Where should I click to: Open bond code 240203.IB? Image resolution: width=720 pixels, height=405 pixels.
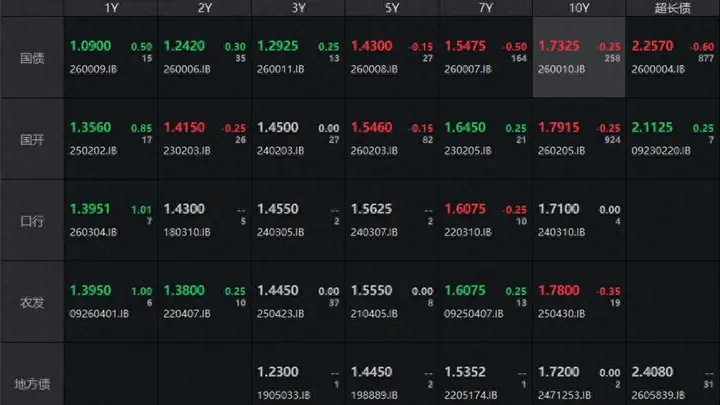click(280, 151)
